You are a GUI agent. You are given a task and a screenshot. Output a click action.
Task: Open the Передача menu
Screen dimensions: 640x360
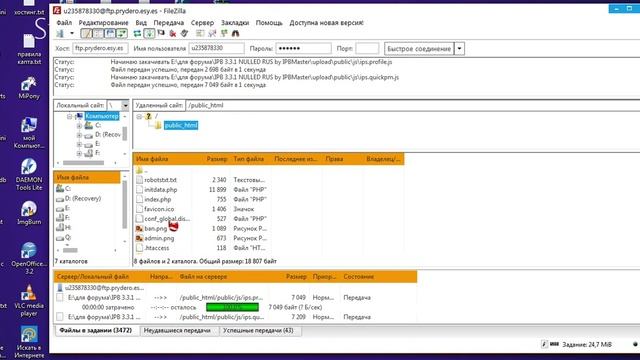point(169,23)
